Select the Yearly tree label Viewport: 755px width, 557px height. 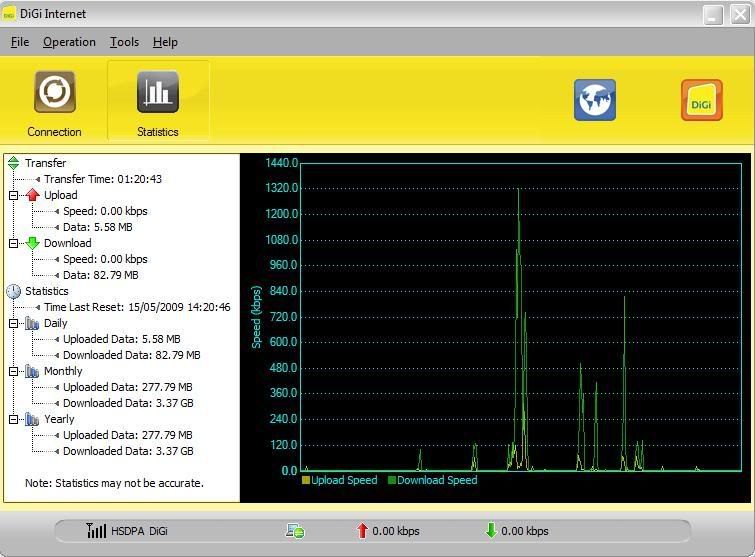59,419
